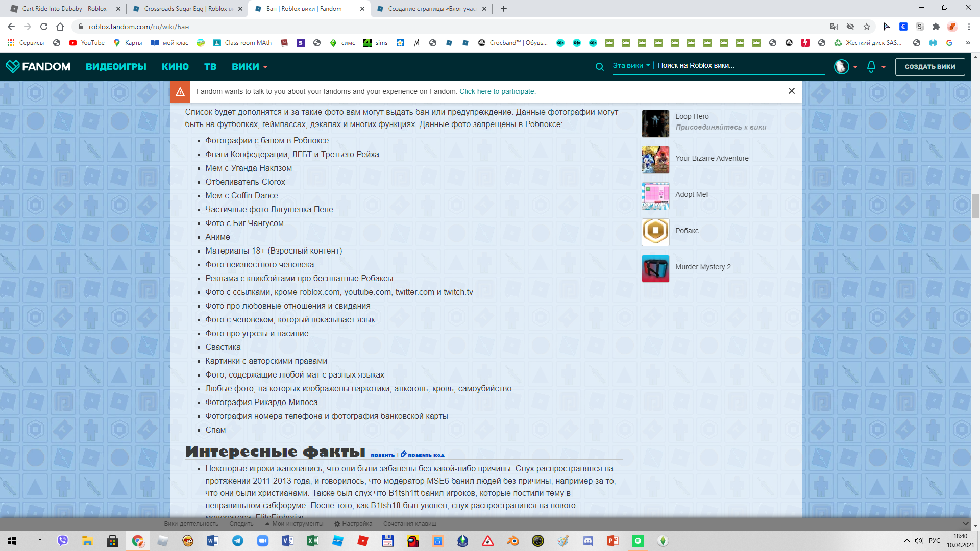Click Следить in bottom toolbar
The height and width of the screenshot is (551, 980).
pos(241,524)
